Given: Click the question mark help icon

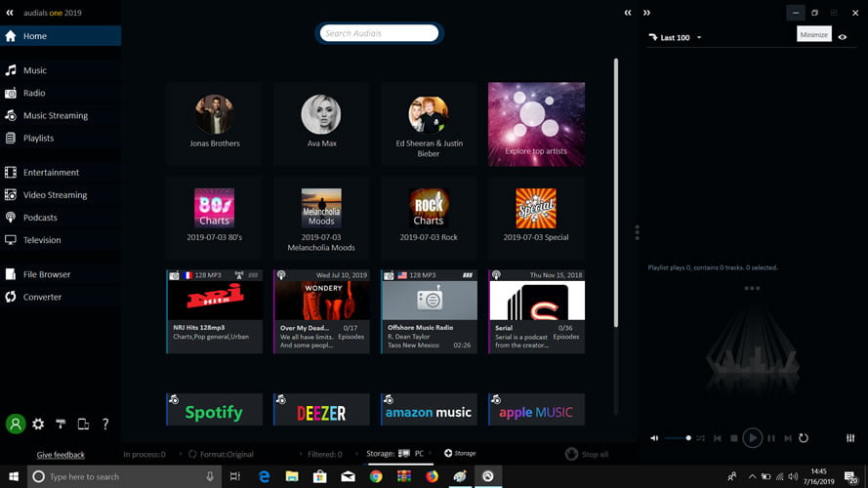Looking at the screenshot, I should point(105,425).
